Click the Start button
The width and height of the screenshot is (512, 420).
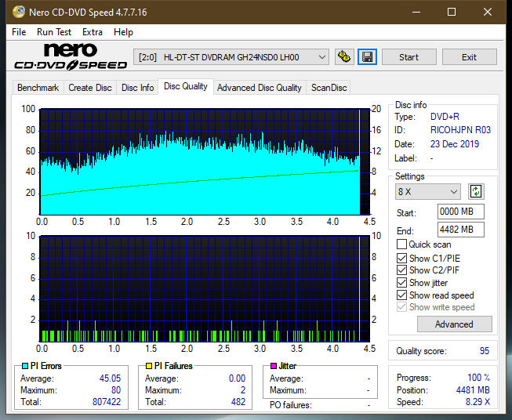tap(409, 57)
